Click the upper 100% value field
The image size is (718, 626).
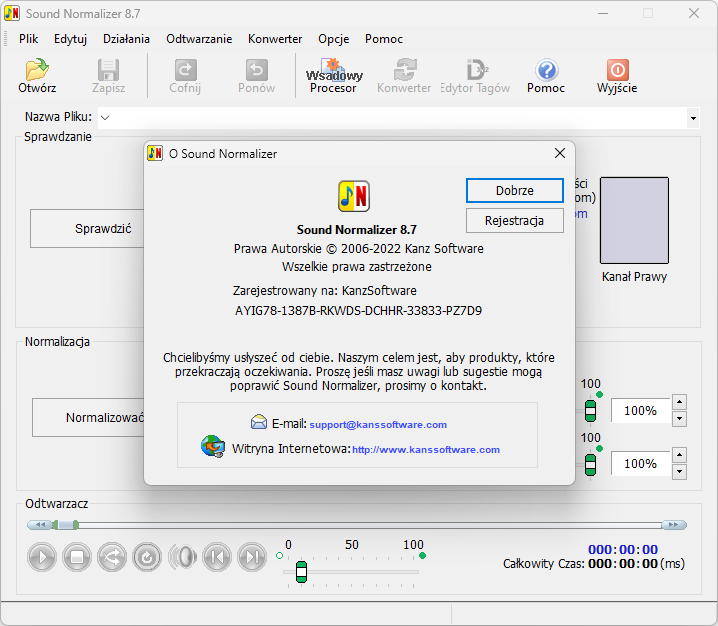(641, 410)
